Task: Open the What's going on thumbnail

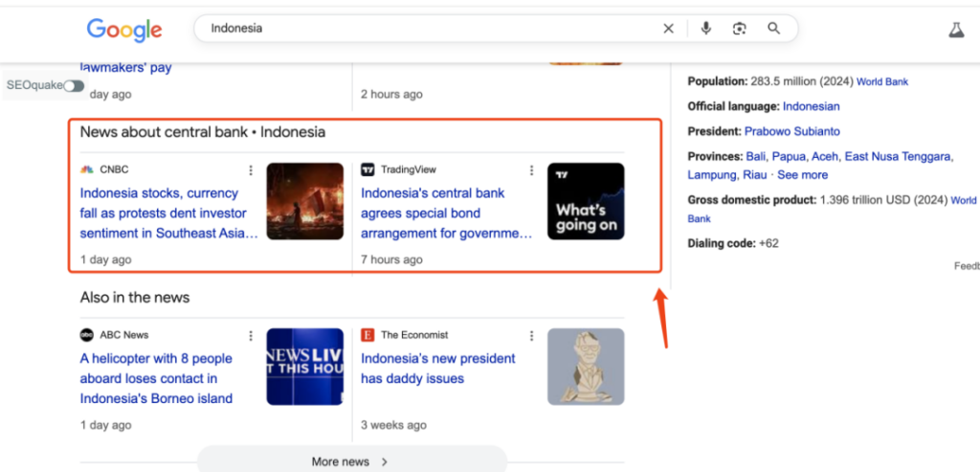Action: click(x=586, y=201)
